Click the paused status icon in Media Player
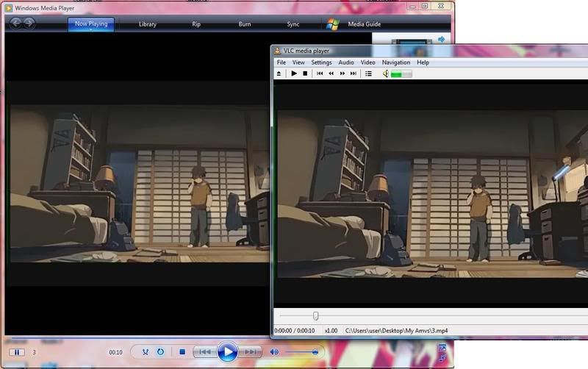Viewport: 588px width, 369px height. pos(17,352)
